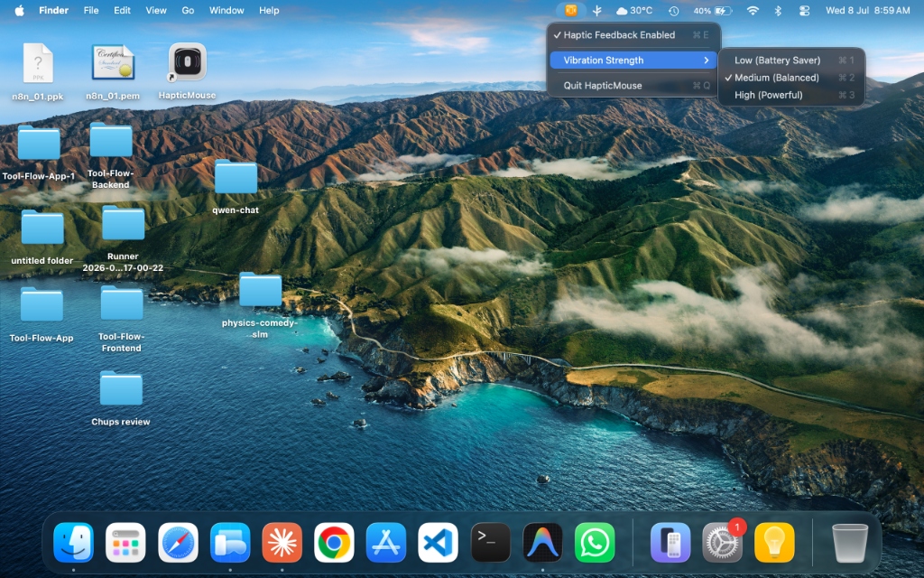Screen dimensions: 924x578
Task: Open App Store from the Dock
Action: coord(386,542)
